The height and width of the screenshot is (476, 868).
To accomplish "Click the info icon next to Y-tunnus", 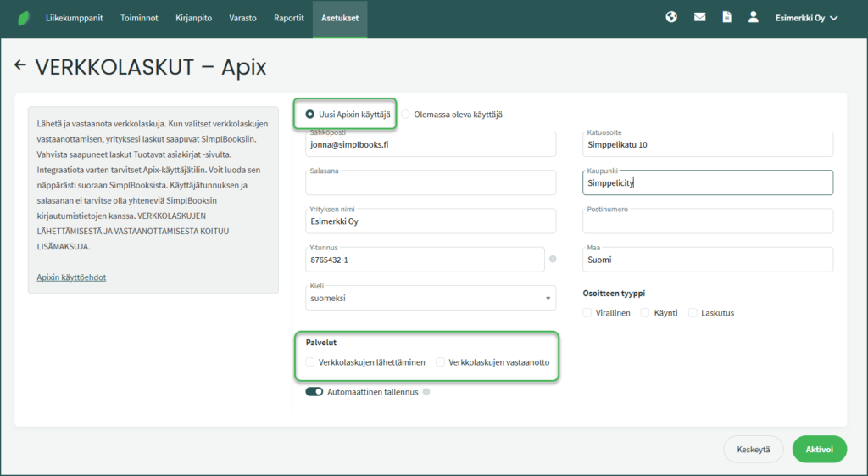I will [x=553, y=259].
